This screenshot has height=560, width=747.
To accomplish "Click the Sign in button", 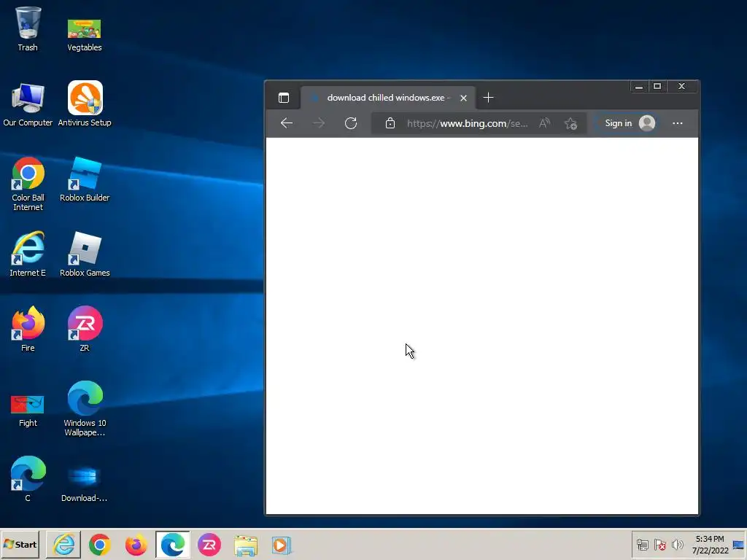I will pos(628,123).
